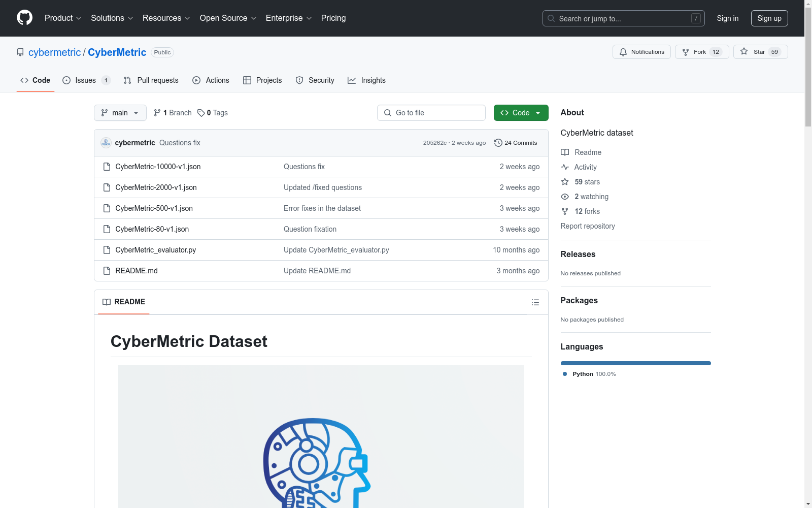This screenshot has width=812, height=508.
Task: Click the star icon beside 59 stars
Action: click(565, 182)
